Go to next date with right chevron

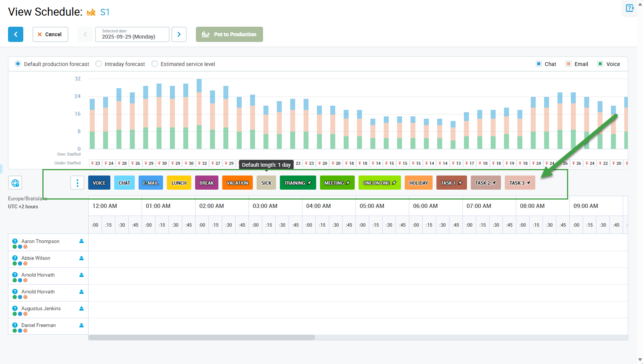tap(179, 34)
